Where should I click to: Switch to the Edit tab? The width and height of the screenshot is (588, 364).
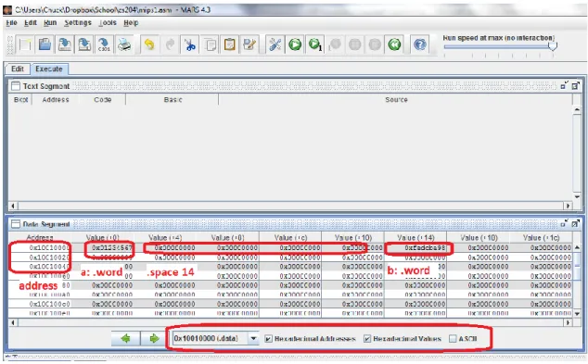click(x=18, y=69)
